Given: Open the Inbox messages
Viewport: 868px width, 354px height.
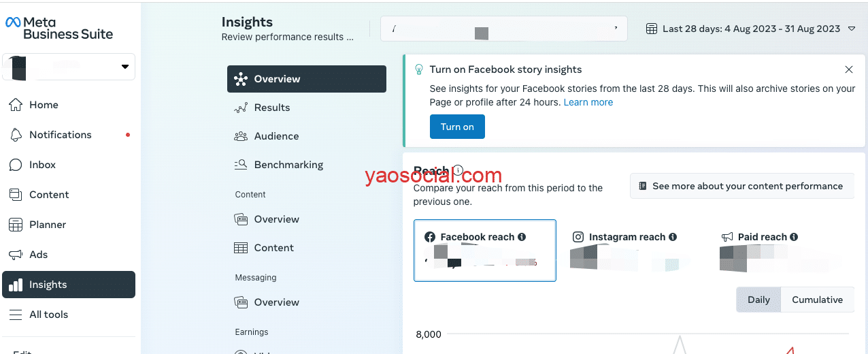Looking at the screenshot, I should pos(42,165).
